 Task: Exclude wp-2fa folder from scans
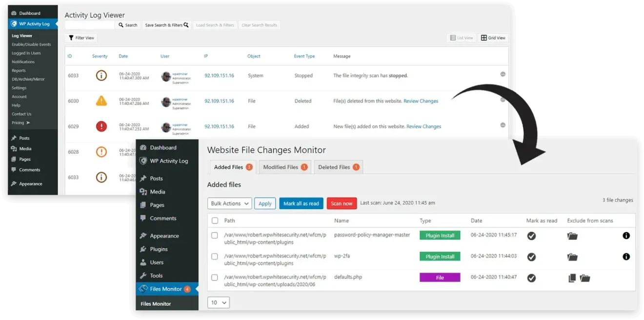[x=572, y=257]
